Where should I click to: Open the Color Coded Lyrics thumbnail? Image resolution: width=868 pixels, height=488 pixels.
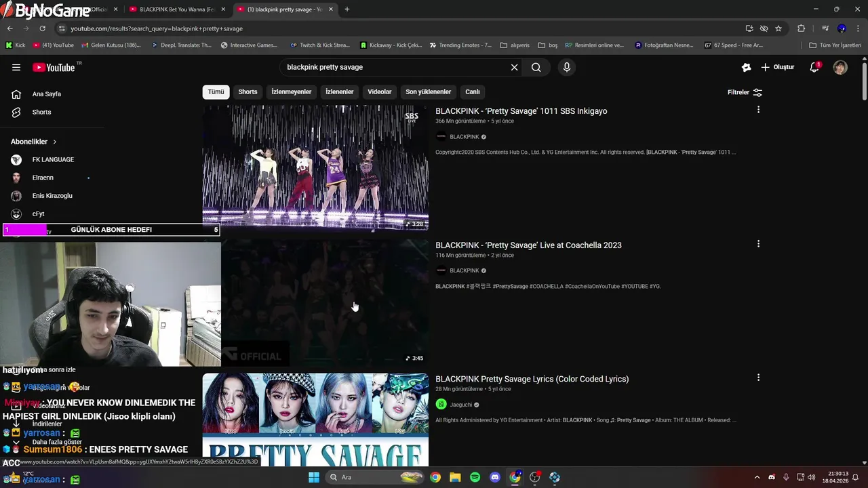tap(315, 420)
